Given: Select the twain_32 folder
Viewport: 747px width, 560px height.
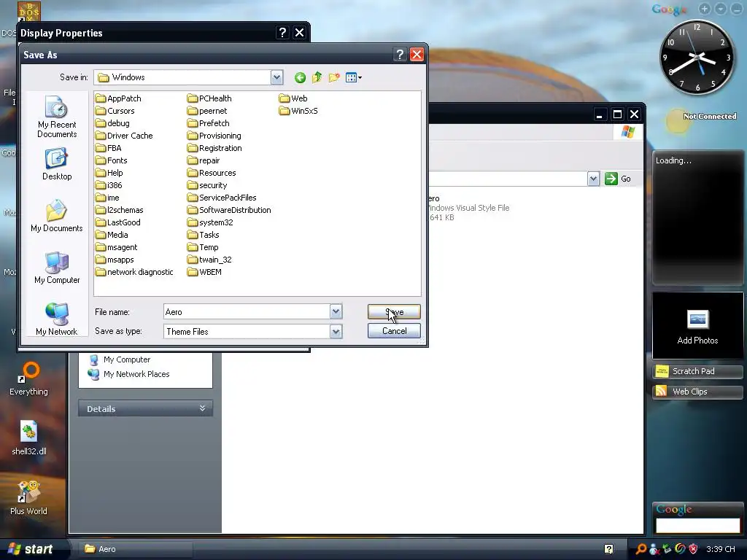Looking at the screenshot, I should tap(209, 260).
